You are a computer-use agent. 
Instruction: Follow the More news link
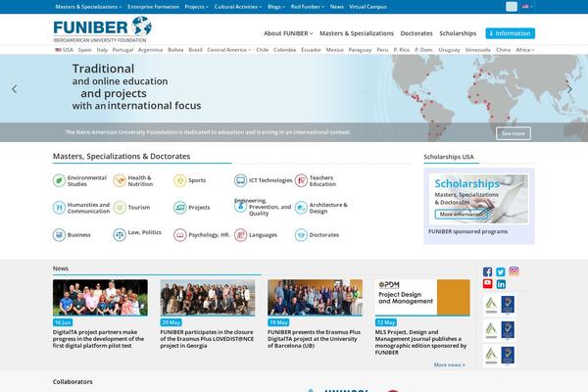pyautogui.click(x=449, y=365)
